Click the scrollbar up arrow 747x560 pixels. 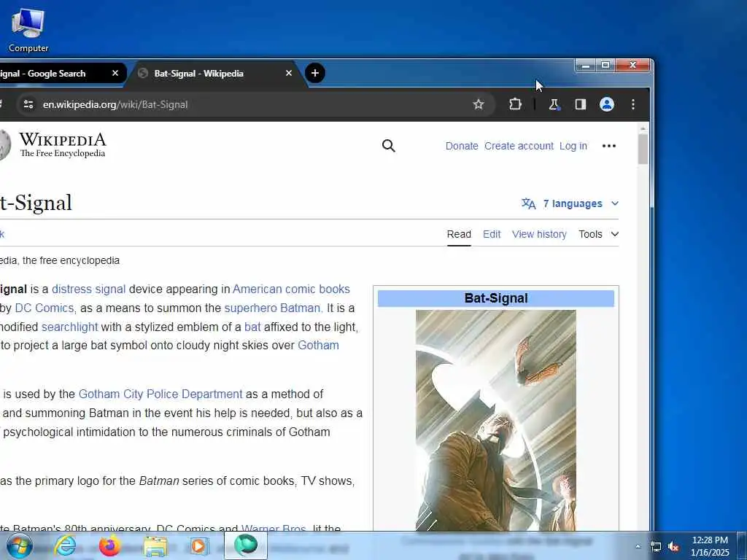click(x=643, y=128)
